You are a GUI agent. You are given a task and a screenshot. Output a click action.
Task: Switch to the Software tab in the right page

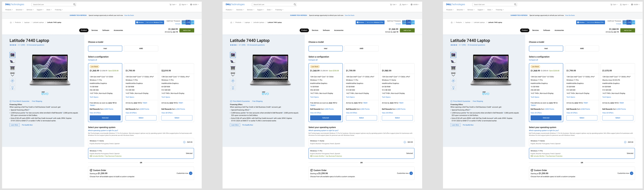pos(546,30)
